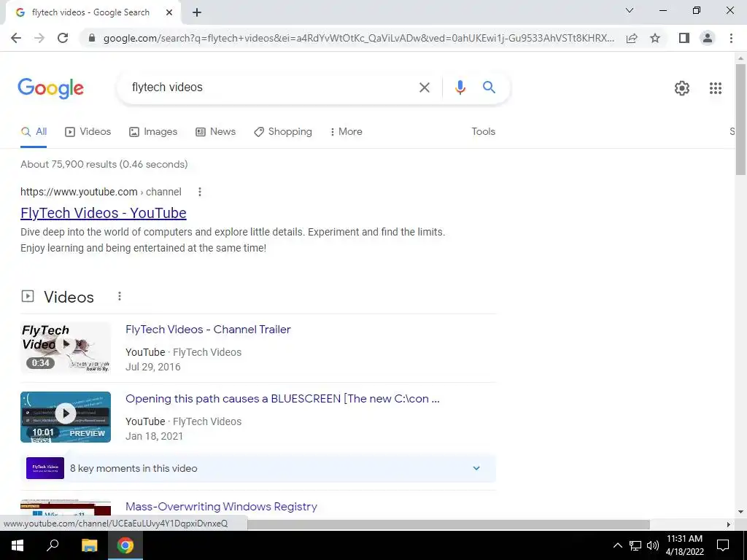Click the browser forward arrow
This screenshot has height=560, width=747.
39,38
